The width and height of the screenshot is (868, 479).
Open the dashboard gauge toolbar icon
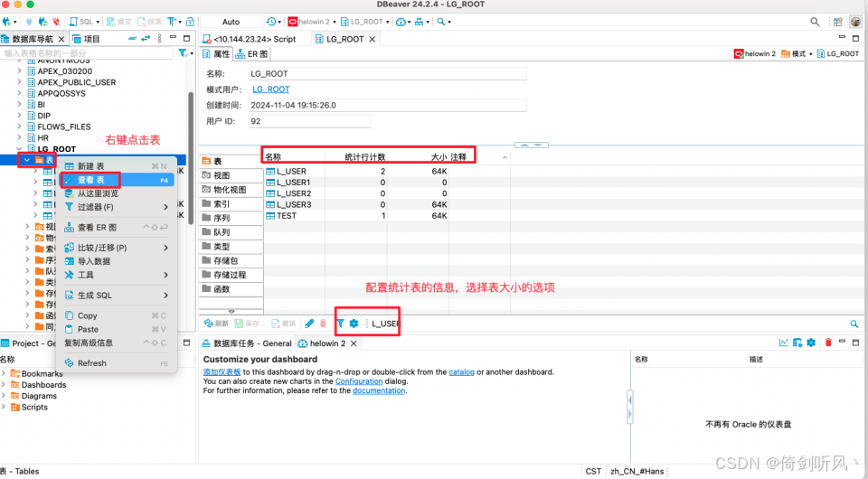tap(401, 22)
